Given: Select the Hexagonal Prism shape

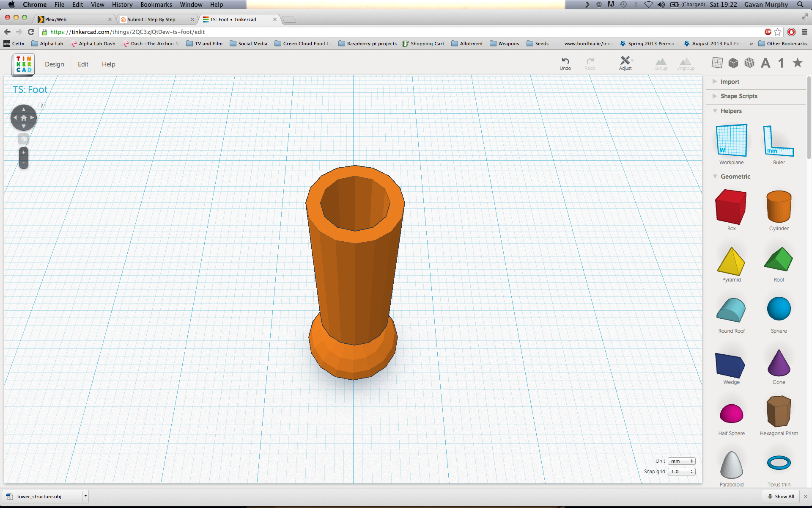Looking at the screenshot, I should coord(779,411).
